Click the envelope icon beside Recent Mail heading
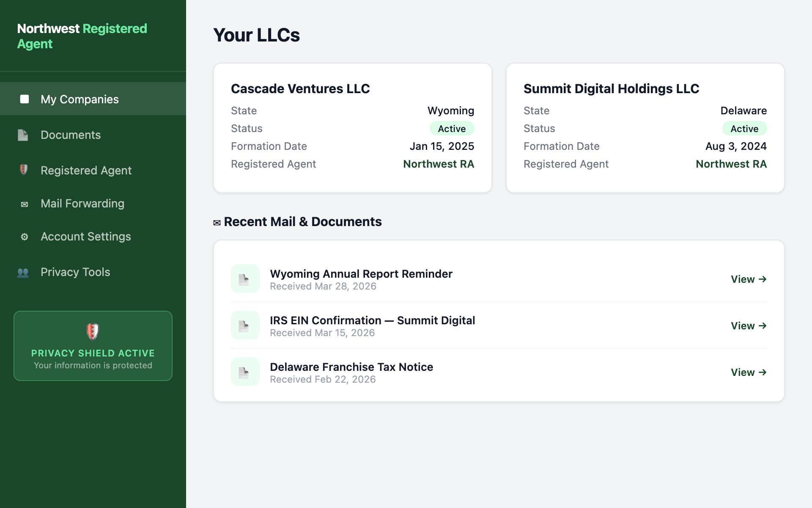 (x=217, y=222)
